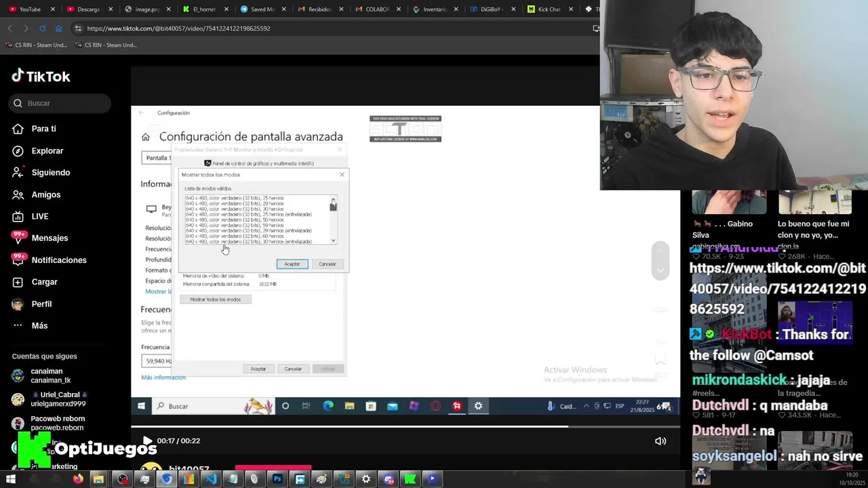868x488 pixels.
Task: Click the TikTok Buscar search field
Action: click(60, 103)
